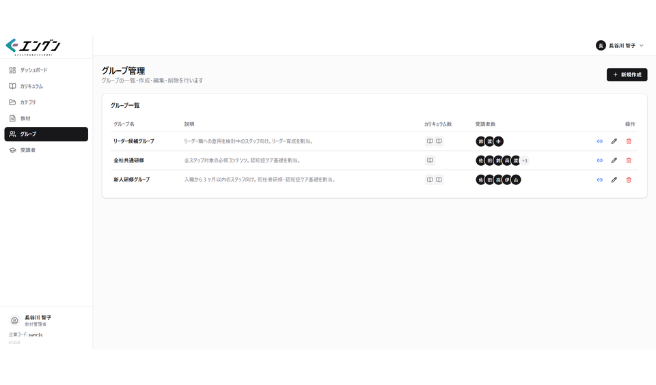Viewport: 656px width, 385px height.
Task: Click the 長谷川 name at sidebar bottom
Action: 38,318
